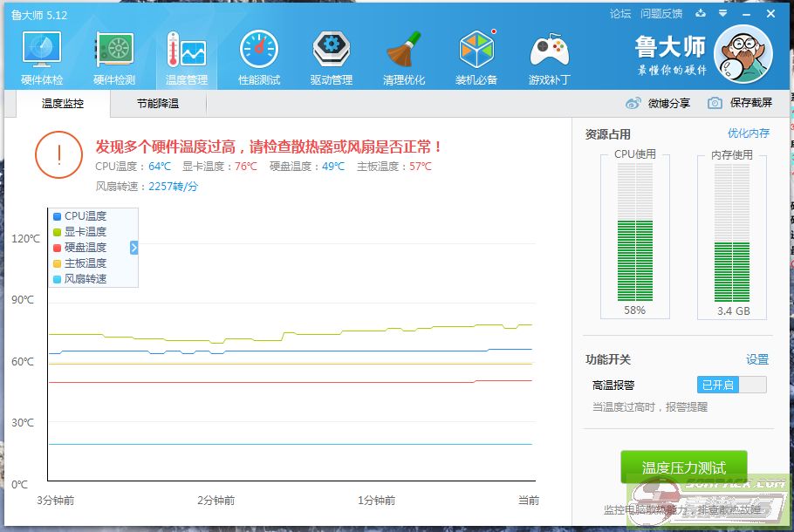Click graphics card temperature 76℃
Viewport: 794px width, 532px height.
coord(245,167)
